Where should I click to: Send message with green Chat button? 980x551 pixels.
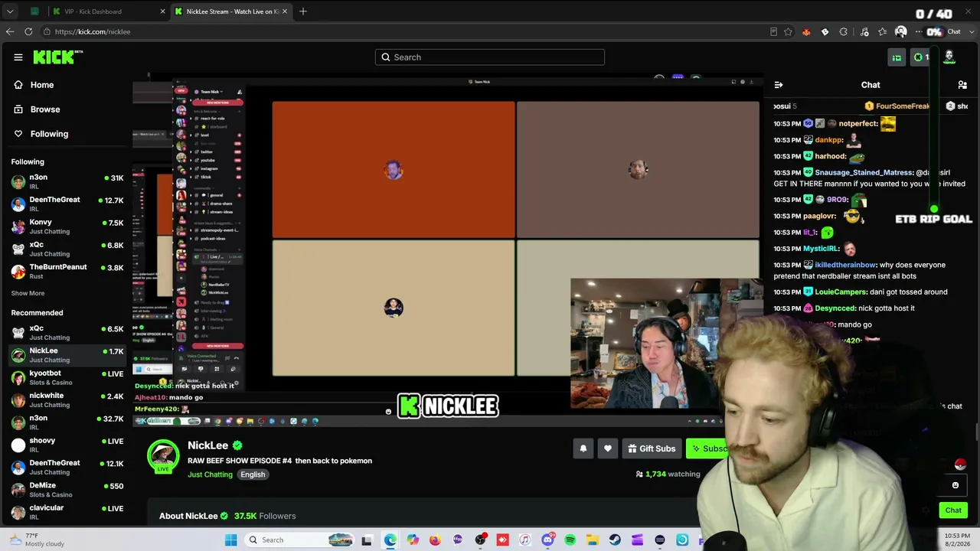(953, 510)
